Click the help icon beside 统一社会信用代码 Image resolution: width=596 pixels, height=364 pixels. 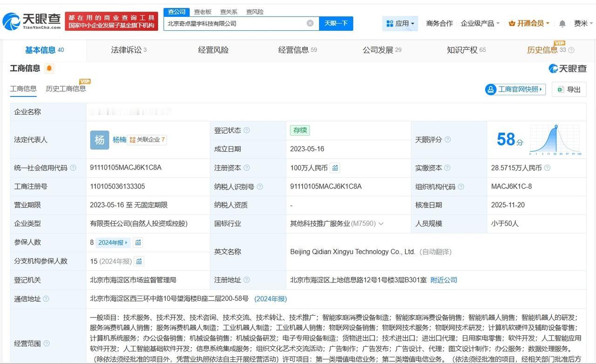point(73,168)
